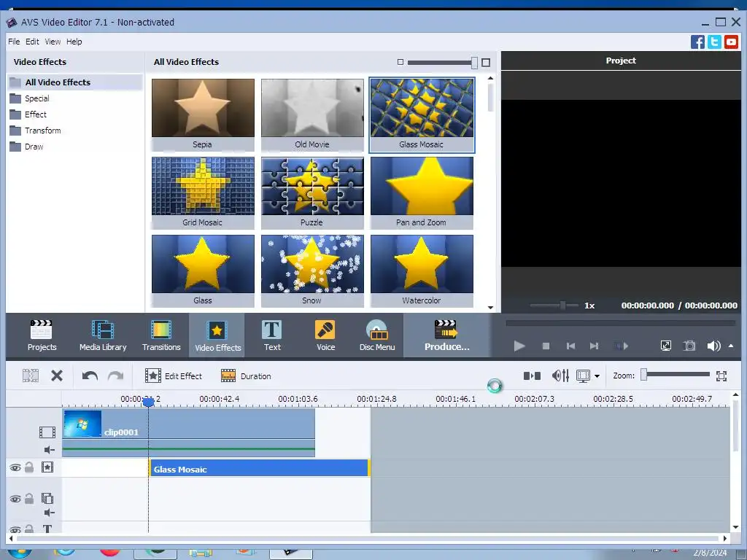
Task: Toggle preview sound mute speaker
Action: (x=713, y=346)
